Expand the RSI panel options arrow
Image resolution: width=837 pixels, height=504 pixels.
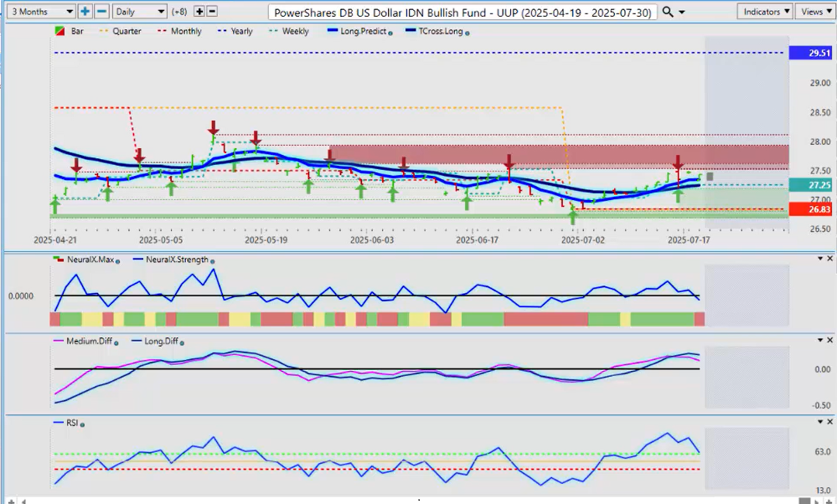(x=819, y=421)
